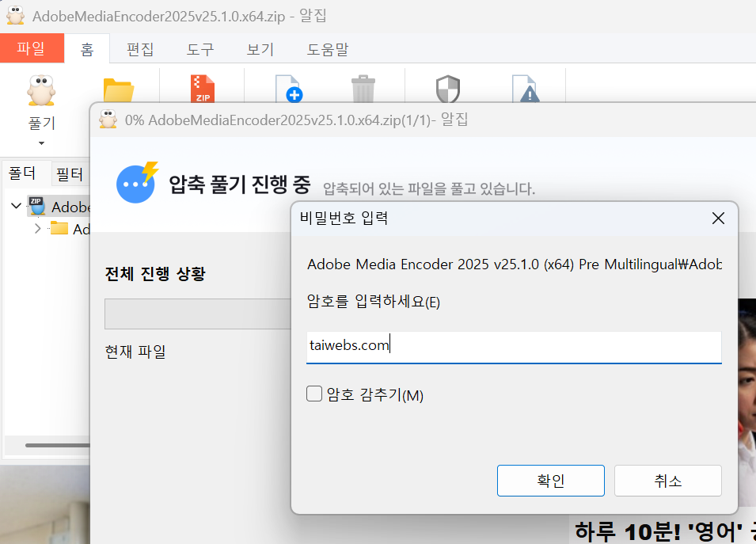Click the ALZip egg icon in title bar

pos(15,15)
